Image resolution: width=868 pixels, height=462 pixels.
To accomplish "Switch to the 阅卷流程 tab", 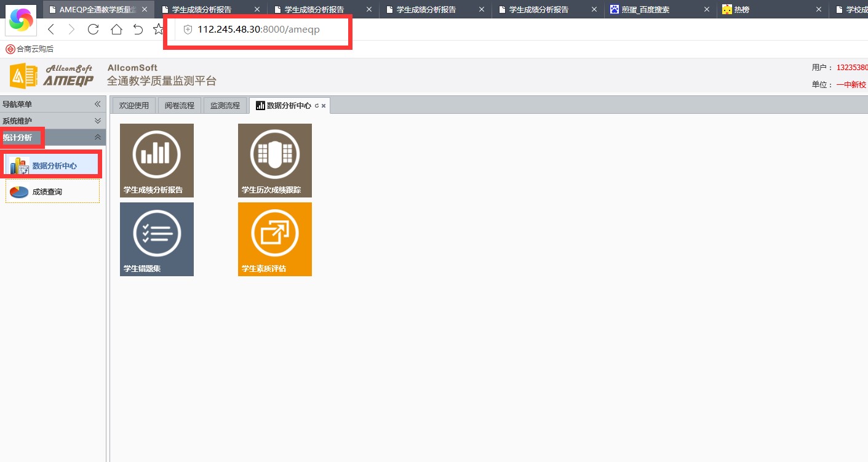I will pyautogui.click(x=179, y=106).
